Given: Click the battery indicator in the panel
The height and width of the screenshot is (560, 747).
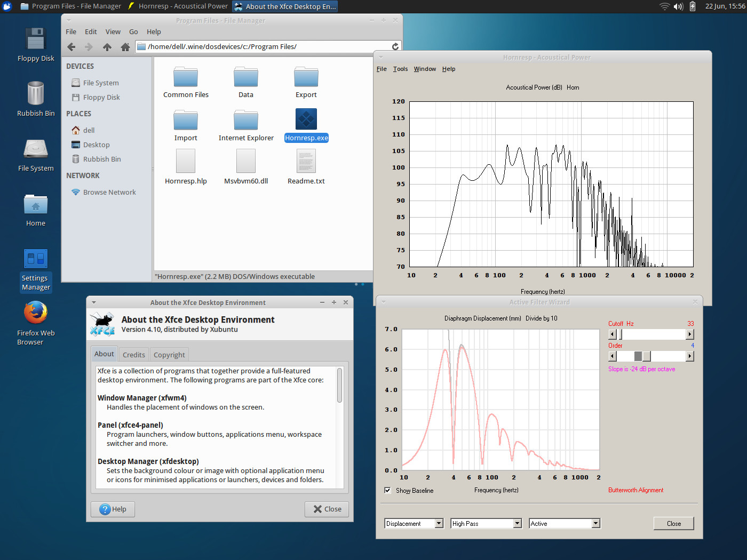Looking at the screenshot, I should coord(693,6).
